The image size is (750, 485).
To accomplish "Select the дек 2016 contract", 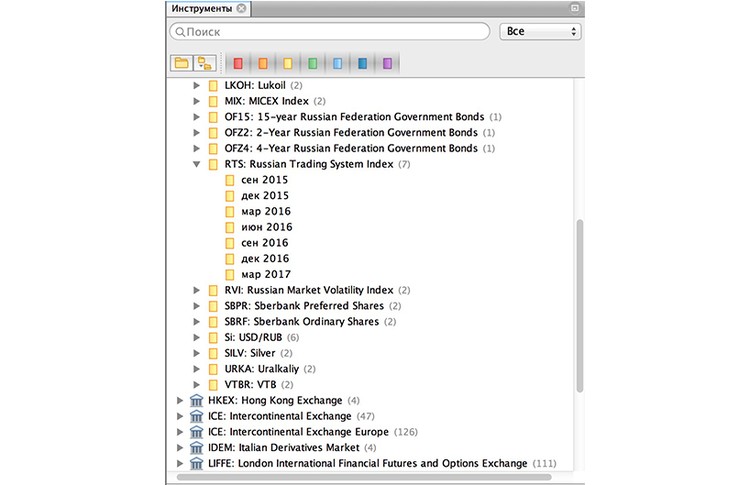I will point(265,259).
